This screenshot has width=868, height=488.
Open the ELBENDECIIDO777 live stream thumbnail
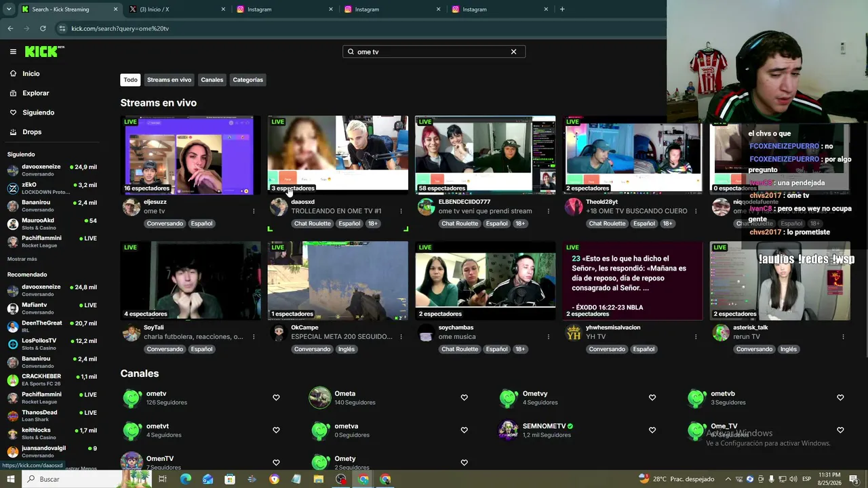(485, 155)
